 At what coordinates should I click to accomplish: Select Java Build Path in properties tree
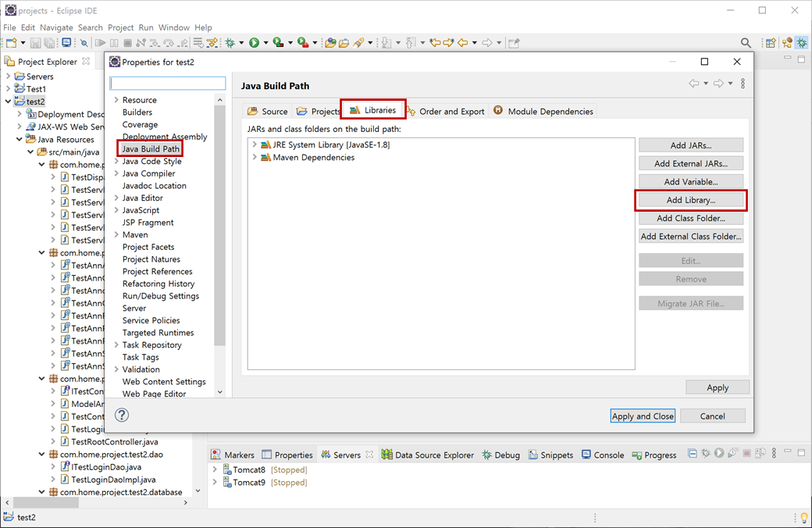tap(151, 148)
